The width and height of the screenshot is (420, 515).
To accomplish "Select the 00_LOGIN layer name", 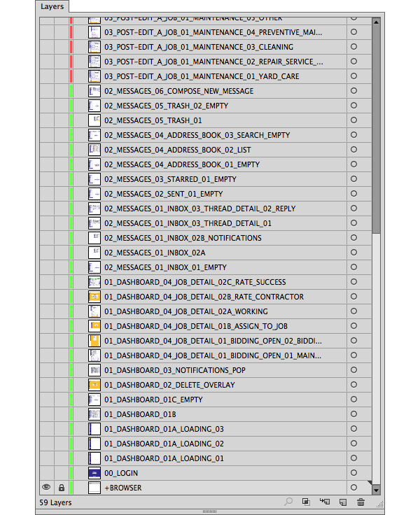I will pos(121,473).
